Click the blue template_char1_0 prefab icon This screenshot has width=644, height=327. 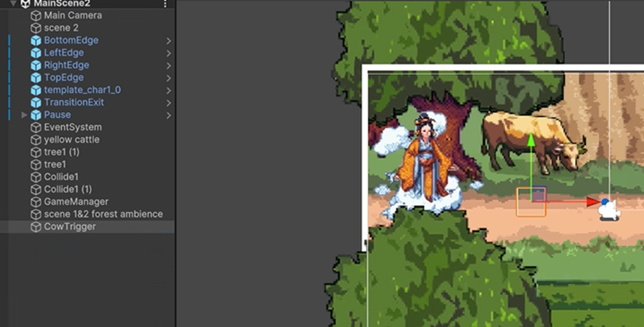(35, 90)
